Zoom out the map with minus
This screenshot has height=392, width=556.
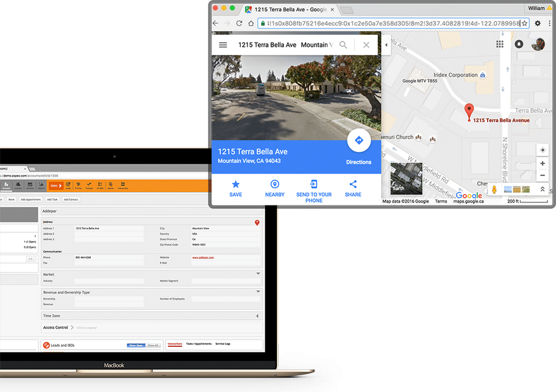click(543, 175)
